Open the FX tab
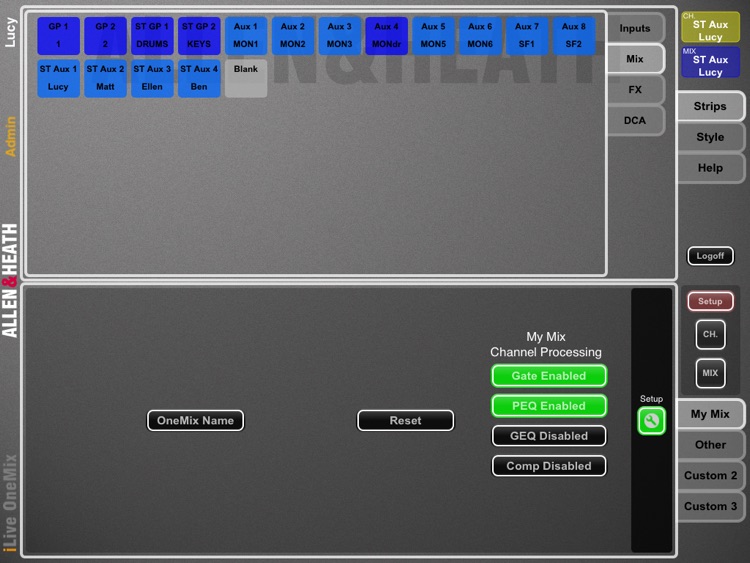Screen dimensions: 750x563 635,89
